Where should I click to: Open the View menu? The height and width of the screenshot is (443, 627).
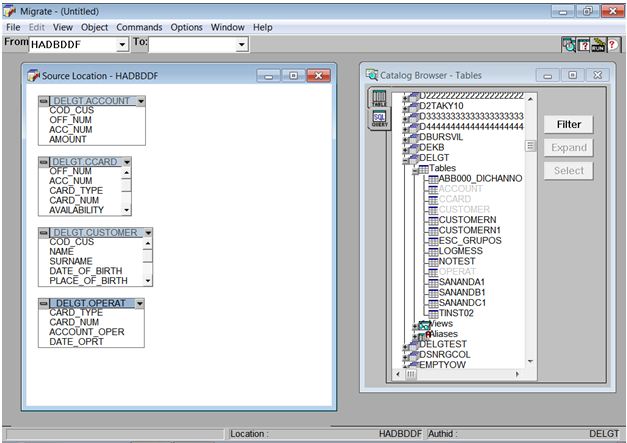tap(63, 27)
